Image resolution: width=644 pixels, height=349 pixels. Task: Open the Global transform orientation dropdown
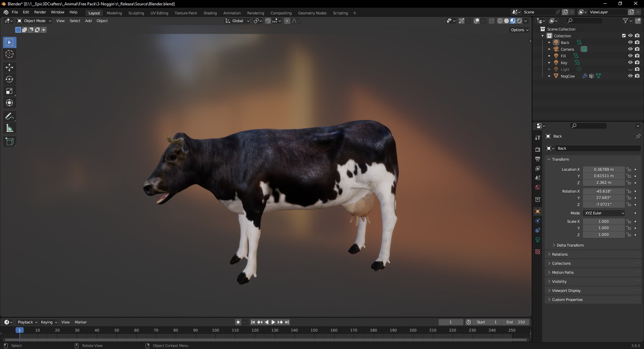point(237,21)
